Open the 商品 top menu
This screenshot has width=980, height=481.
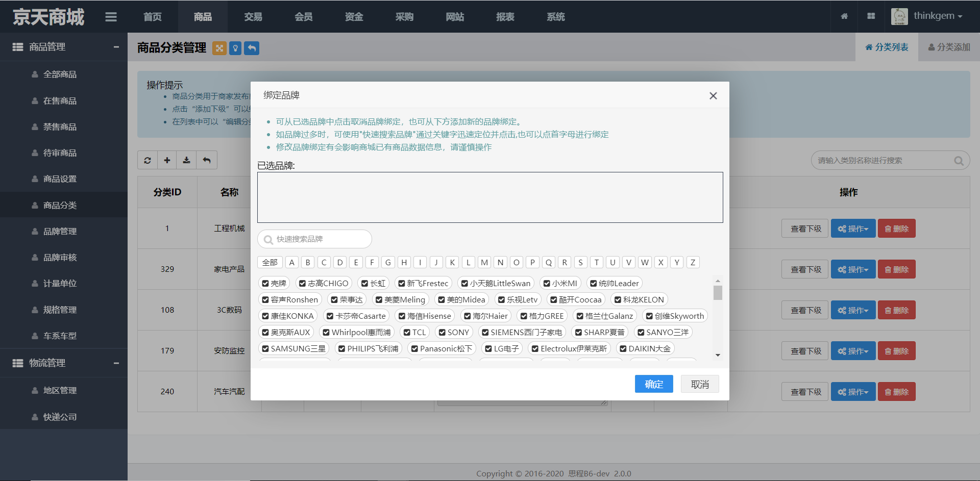[x=203, y=17]
